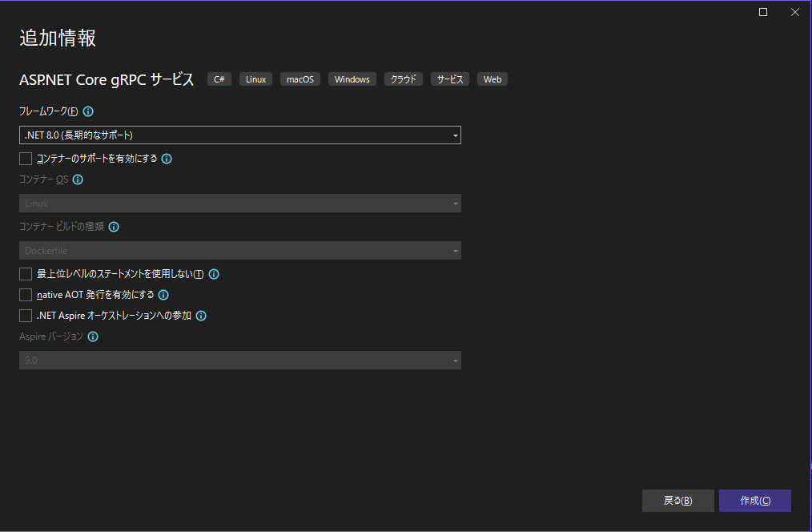Click the macOS tag

[300, 79]
